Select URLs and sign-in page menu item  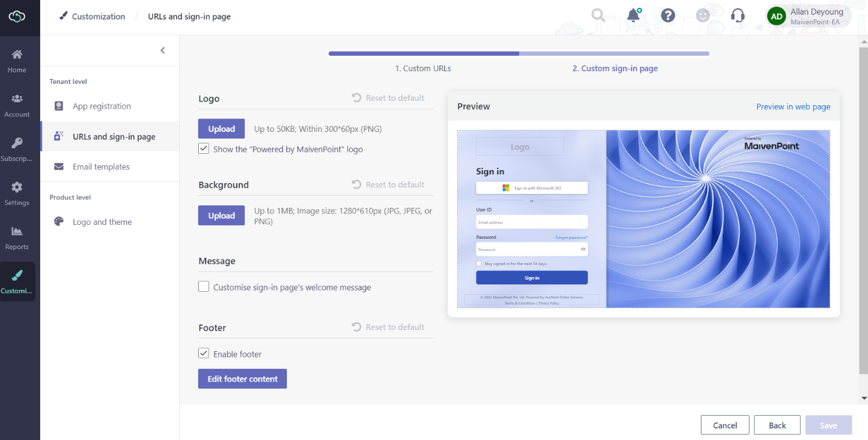[110, 136]
